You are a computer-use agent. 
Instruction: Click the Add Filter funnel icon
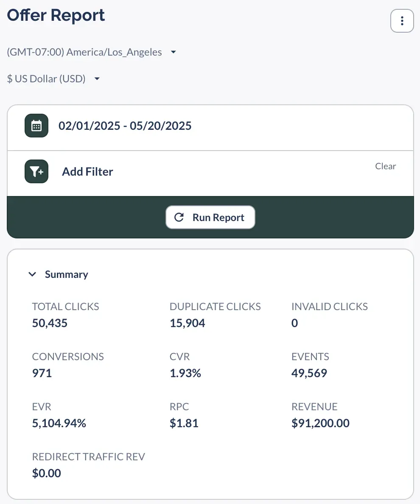pyautogui.click(x=36, y=171)
